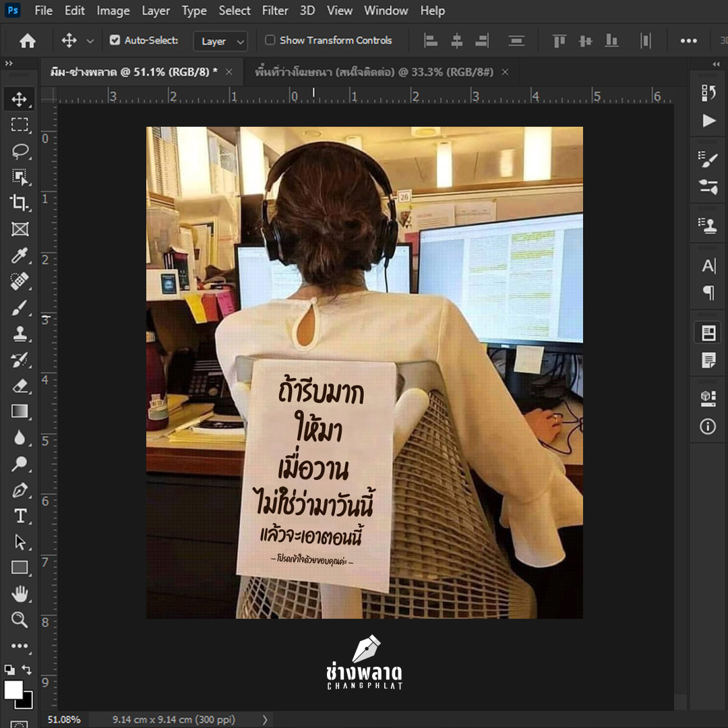Open the Window menu
The width and height of the screenshot is (728, 728).
[386, 10]
